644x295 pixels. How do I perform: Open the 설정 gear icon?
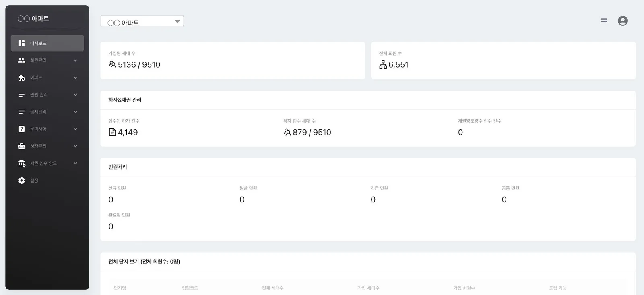(x=21, y=181)
